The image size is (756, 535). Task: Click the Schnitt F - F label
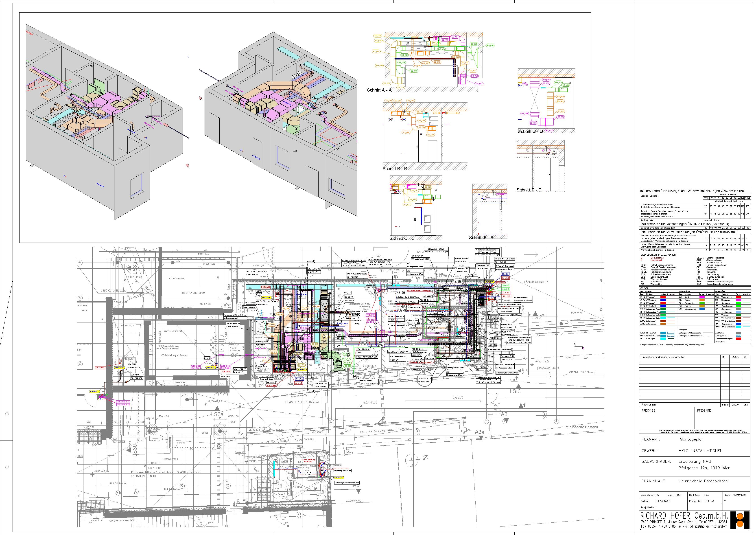coord(481,238)
